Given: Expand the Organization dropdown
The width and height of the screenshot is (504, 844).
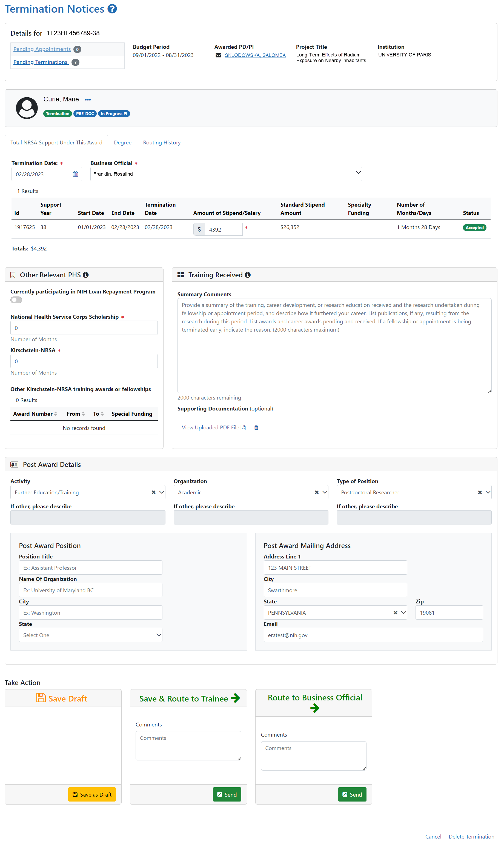Looking at the screenshot, I should [325, 492].
